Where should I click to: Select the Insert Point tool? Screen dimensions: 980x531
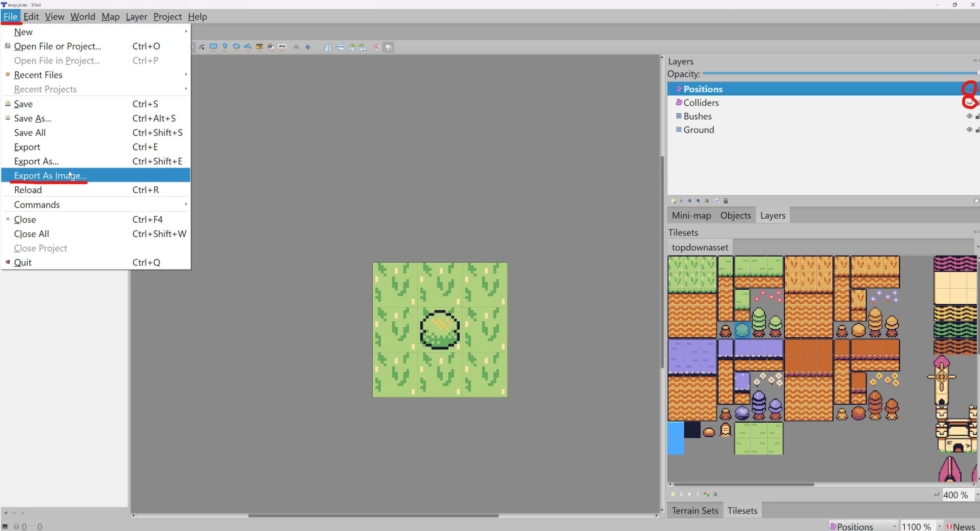click(x=225, y=47)
